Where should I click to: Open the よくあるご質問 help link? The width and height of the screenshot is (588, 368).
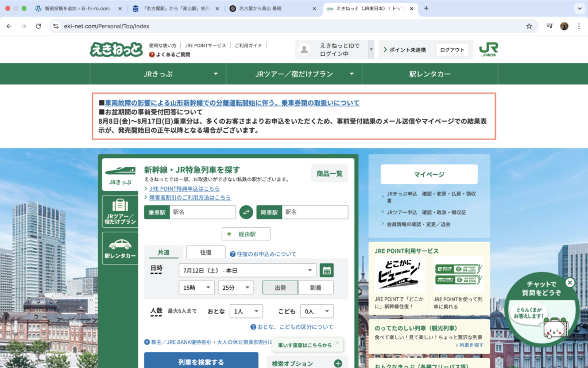tap(169, 55)
